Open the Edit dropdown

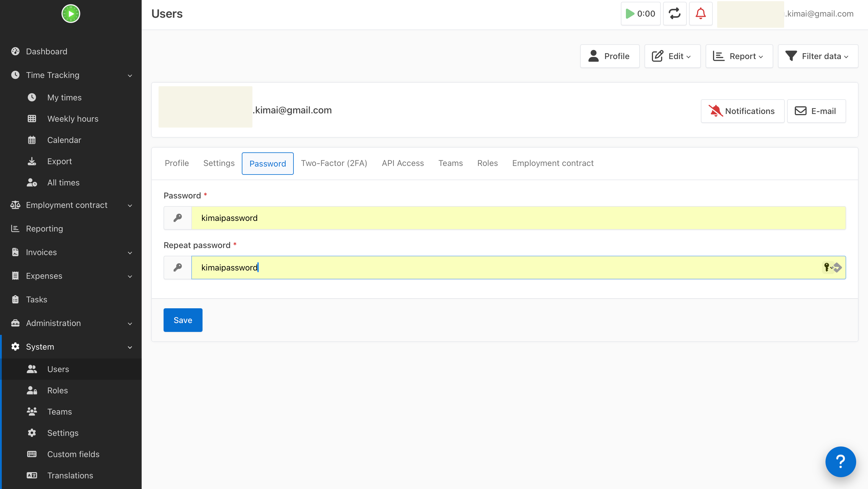tap(672, 56)
